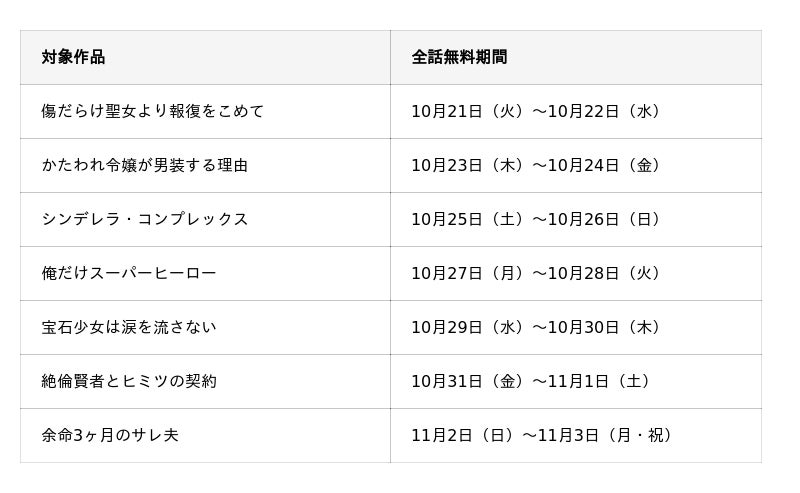Click the title かたわれ令嬢が男装する理由
This screenshot has height=493, width=800.
tap(145, 165)
